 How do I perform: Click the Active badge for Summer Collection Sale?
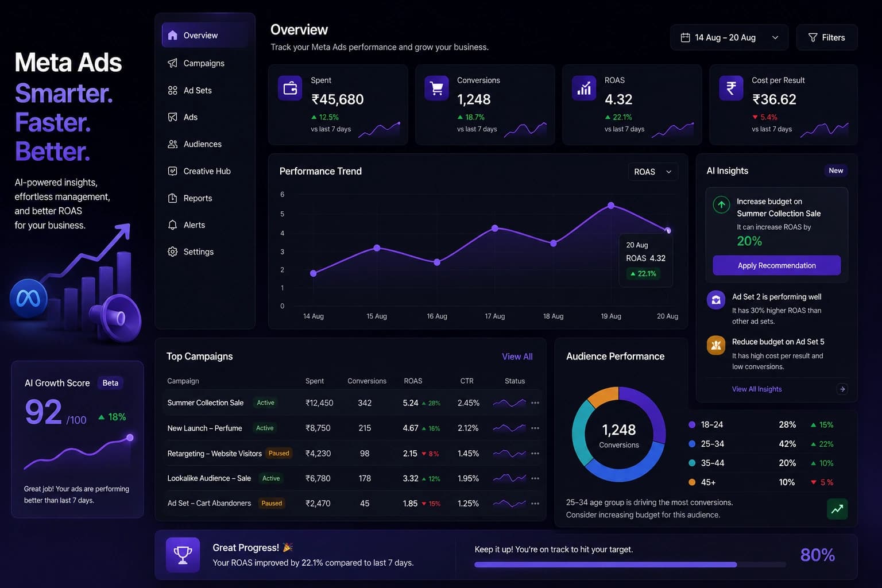pos(265,403)
